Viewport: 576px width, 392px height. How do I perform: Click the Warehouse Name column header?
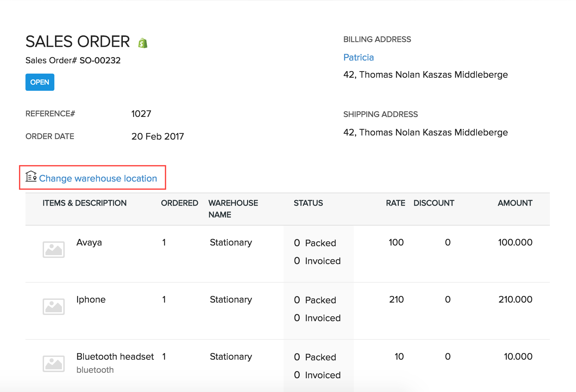(x=233, y=209)
